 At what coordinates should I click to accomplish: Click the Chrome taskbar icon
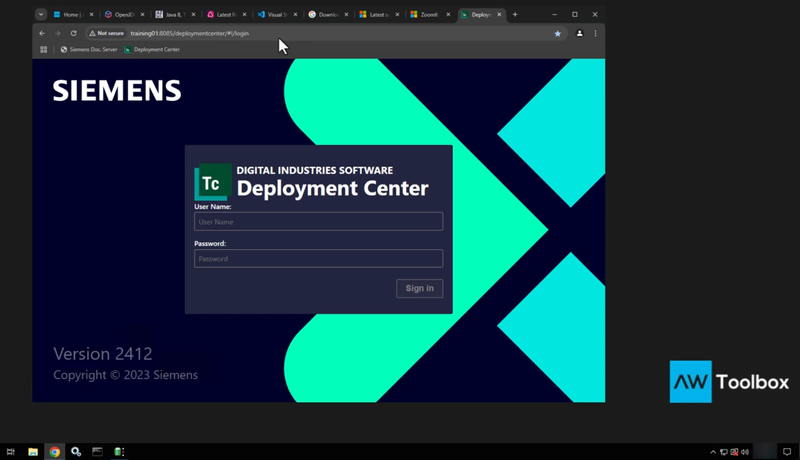coord(55,451)
